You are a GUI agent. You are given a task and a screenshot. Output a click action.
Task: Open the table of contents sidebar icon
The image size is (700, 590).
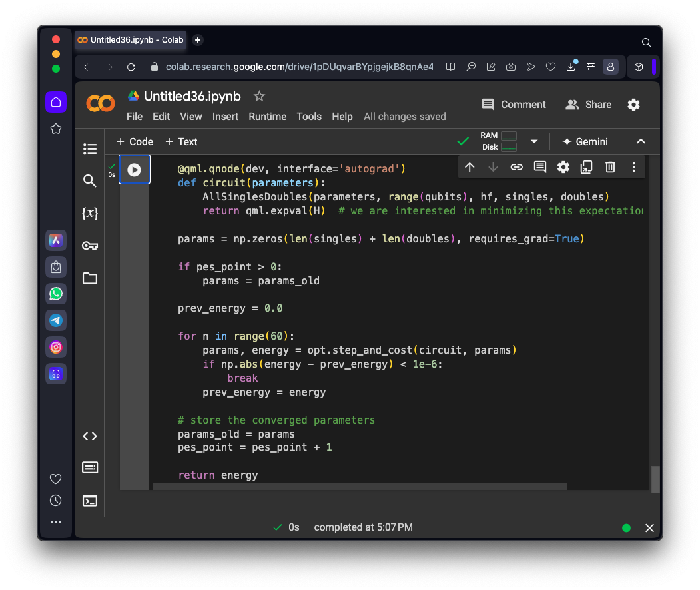[90, 149]
